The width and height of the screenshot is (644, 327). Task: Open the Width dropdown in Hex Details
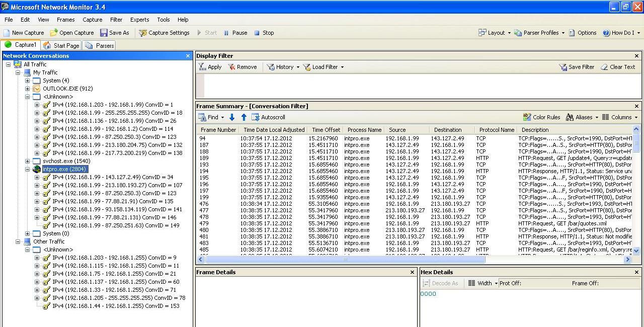(482, 283)
